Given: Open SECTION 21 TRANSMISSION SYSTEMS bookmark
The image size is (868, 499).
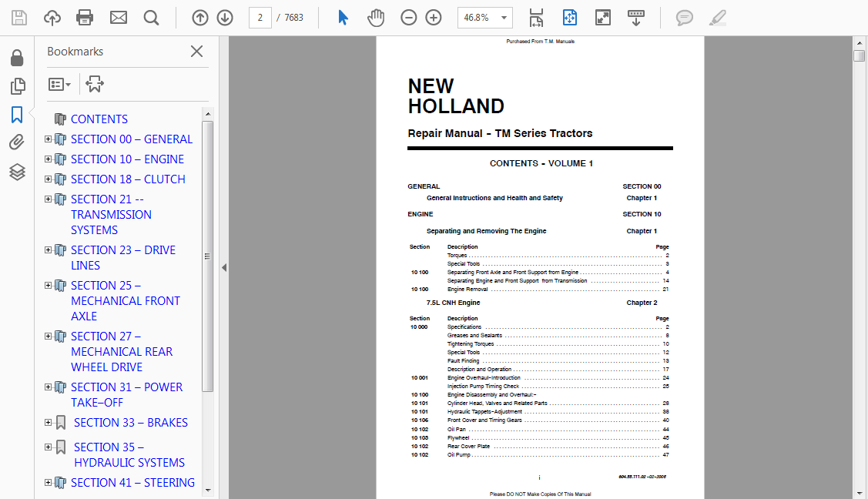Looking at the screenshot, I should coord(111,214).
